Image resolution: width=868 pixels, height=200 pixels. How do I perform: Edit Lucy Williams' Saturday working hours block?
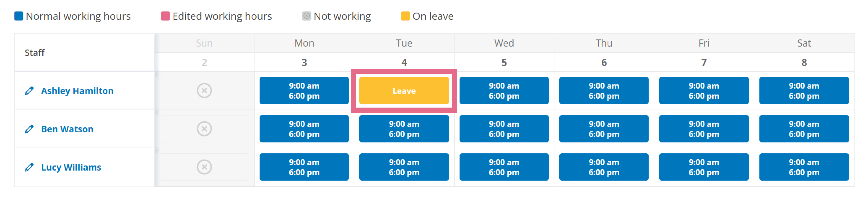(x=804, y=167)
